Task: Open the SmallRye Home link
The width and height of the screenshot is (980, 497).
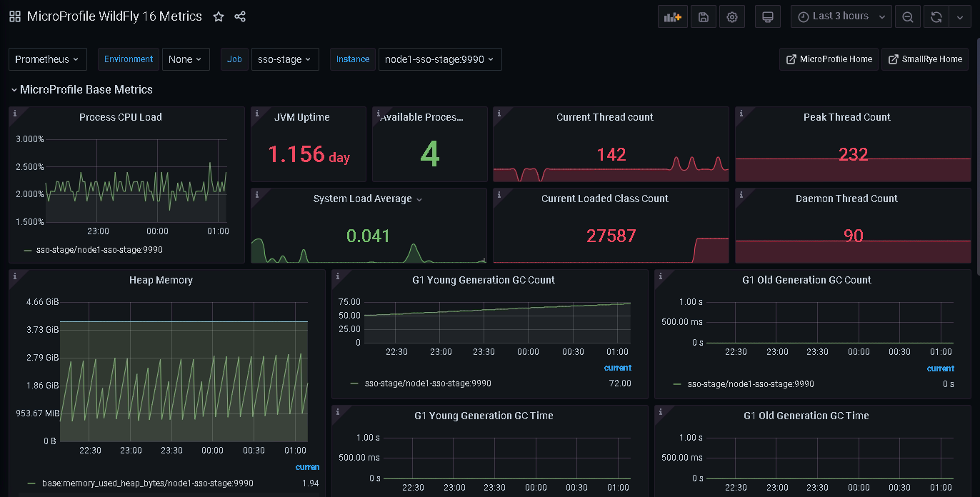Action: coord(925,59)
